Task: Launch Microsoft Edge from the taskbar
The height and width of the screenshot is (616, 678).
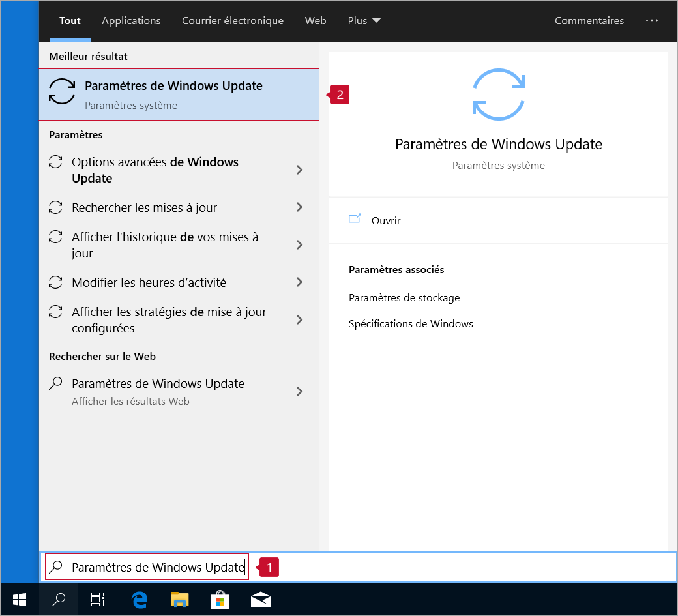Action: pos(140,600)
